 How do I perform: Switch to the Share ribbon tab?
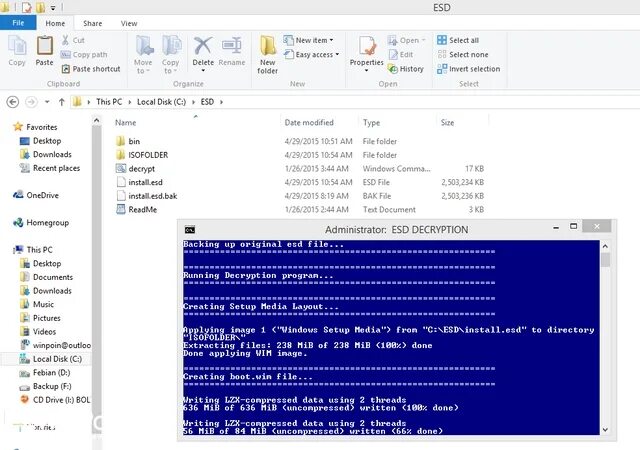93,23
